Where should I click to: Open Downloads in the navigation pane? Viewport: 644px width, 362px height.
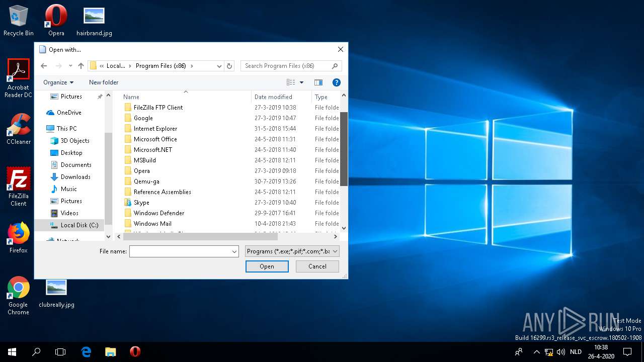(x=75, y=177)
